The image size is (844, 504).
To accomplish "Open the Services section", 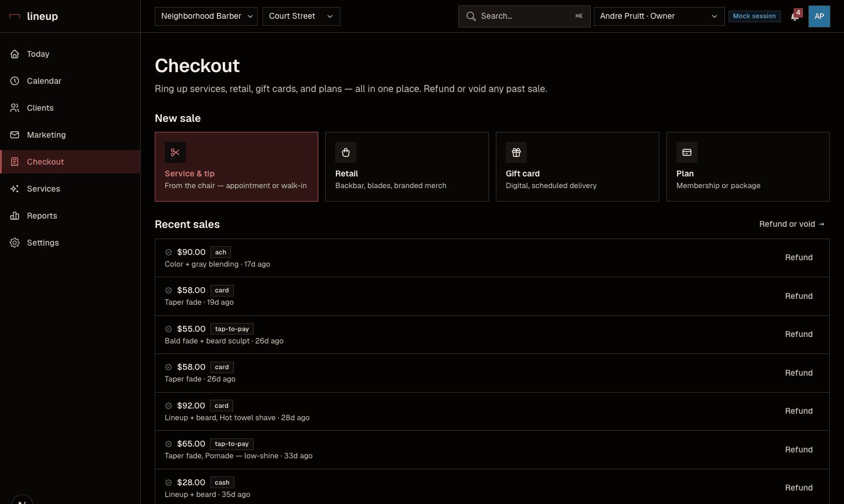I will pos(70,189).
